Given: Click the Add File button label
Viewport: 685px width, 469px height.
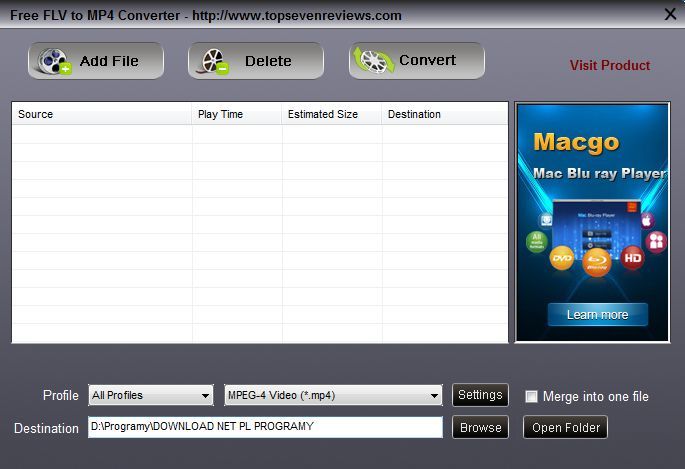Looking at the screenshot, I should pos(109,61).
